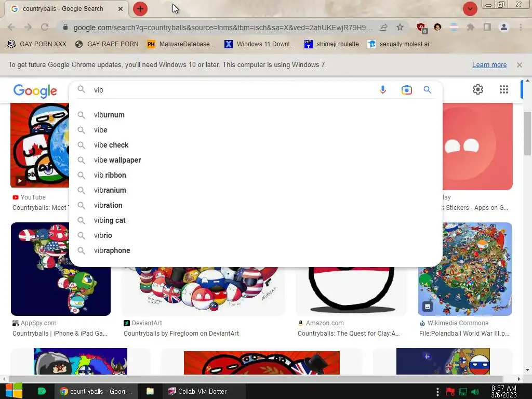Dismiss the Chrome update notification bar
This screenshot has height=399, width=532.
[x=520, y=65]
